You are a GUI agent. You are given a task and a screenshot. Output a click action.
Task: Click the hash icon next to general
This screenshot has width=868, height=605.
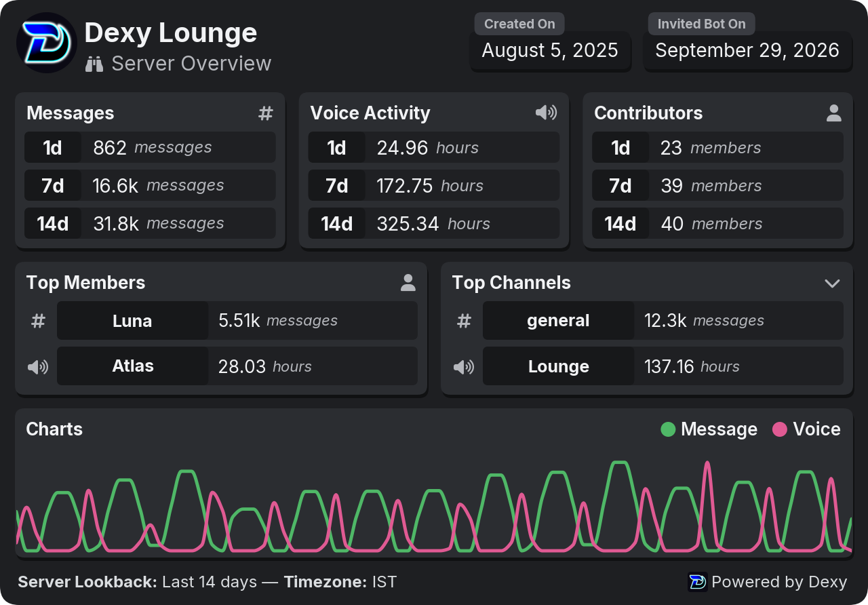click(x=464, y=321)
